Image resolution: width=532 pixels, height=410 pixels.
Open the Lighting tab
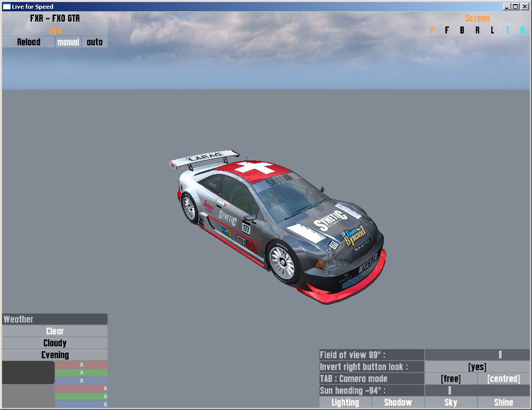coord(345,402)
